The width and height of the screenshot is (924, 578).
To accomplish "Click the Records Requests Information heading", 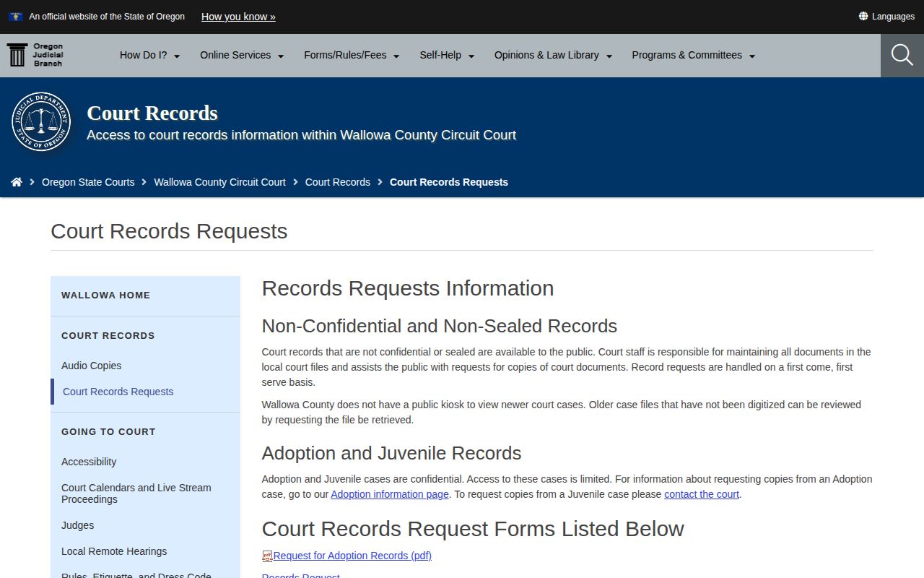I will [408, 288].
